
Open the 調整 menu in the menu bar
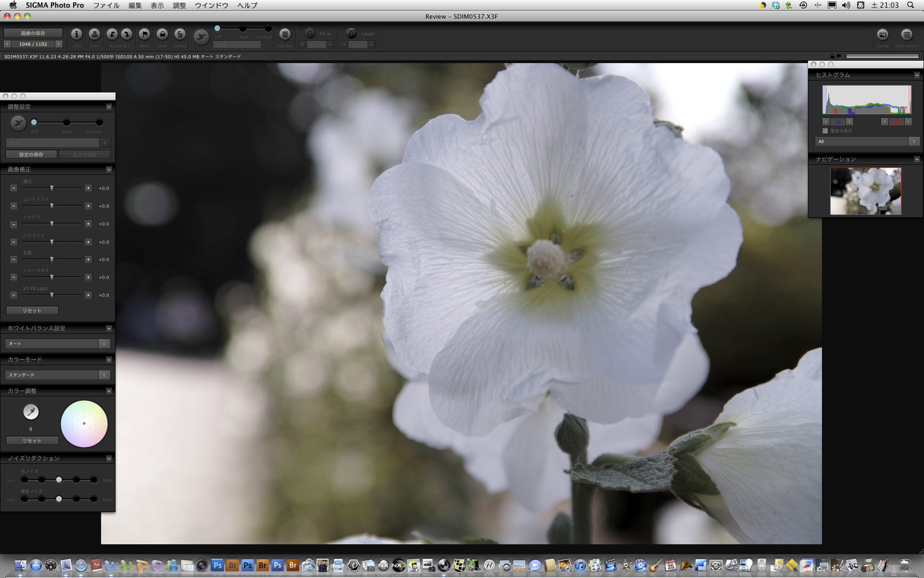179,5
